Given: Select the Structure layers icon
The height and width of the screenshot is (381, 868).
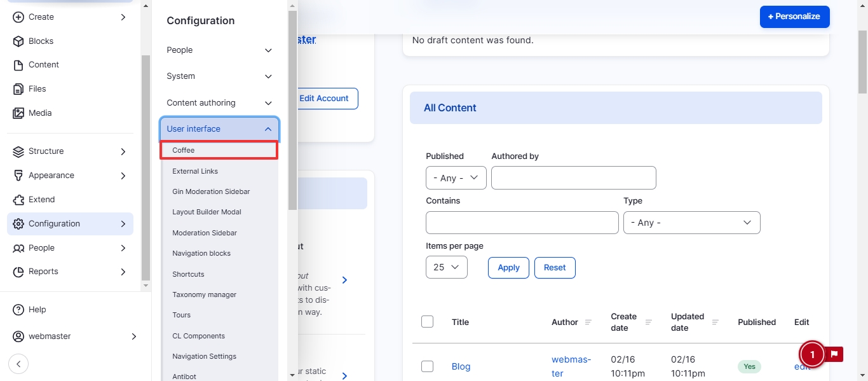Looking at the screenshot, I should pyautogui.click(x=18, y=151).
